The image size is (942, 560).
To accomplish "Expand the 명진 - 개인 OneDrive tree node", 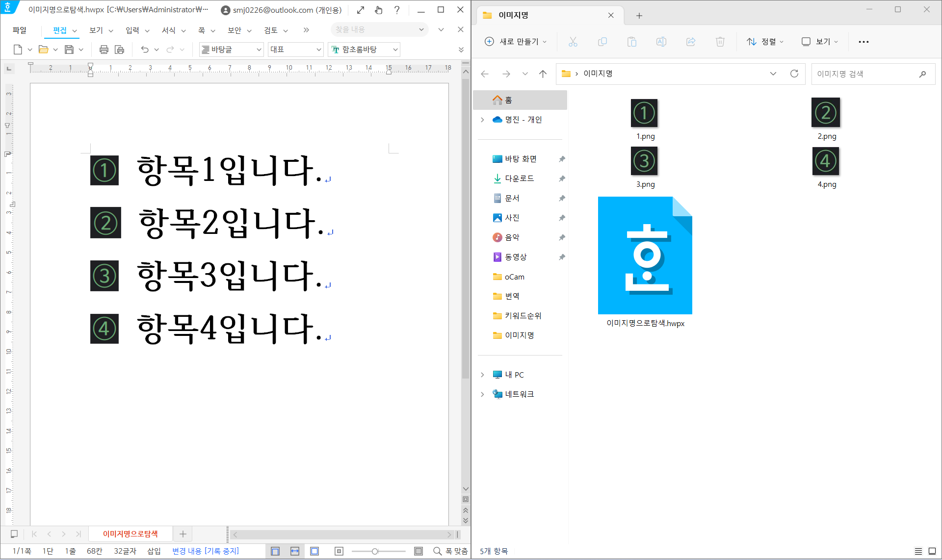I will tap(483, 120).
